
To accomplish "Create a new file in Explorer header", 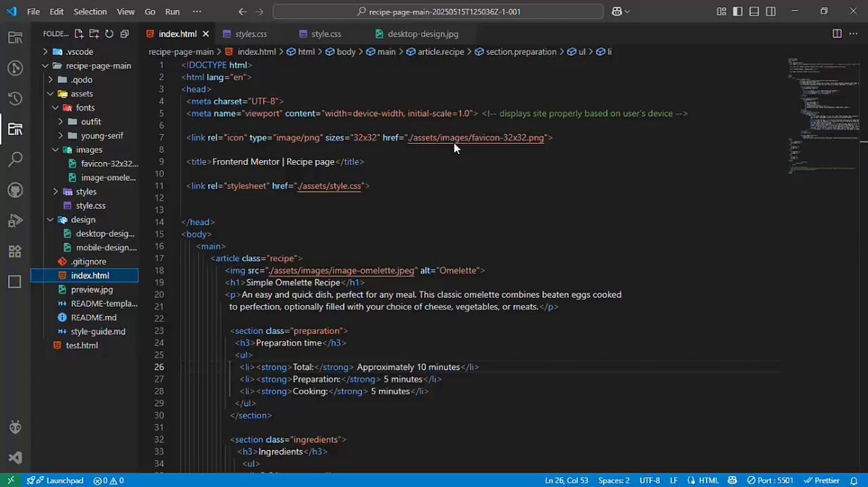I will point(77,34).
